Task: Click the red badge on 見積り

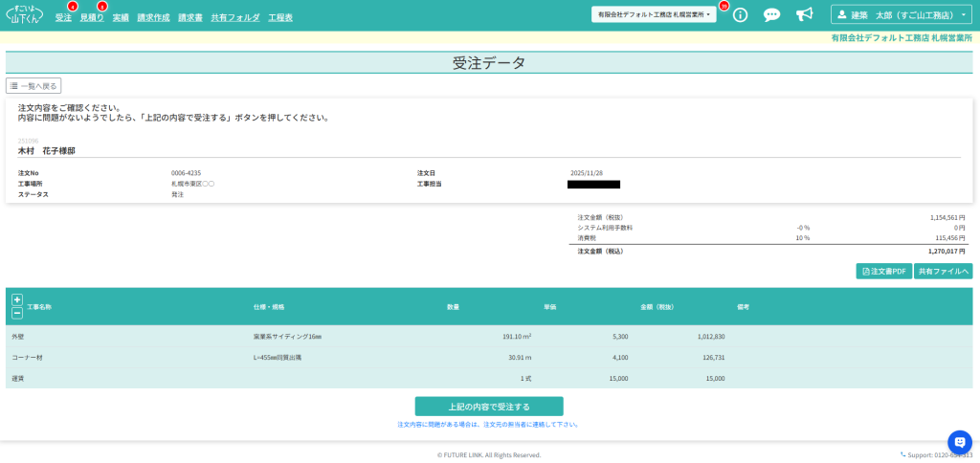Action: [102, 7]
